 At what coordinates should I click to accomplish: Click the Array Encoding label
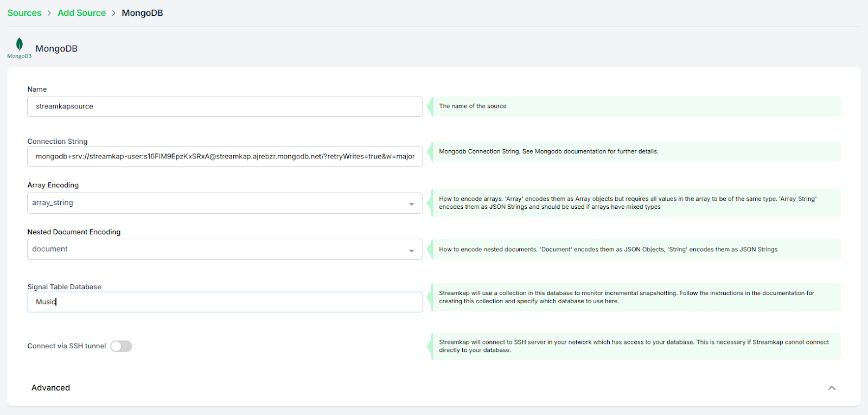click(53, 185)
